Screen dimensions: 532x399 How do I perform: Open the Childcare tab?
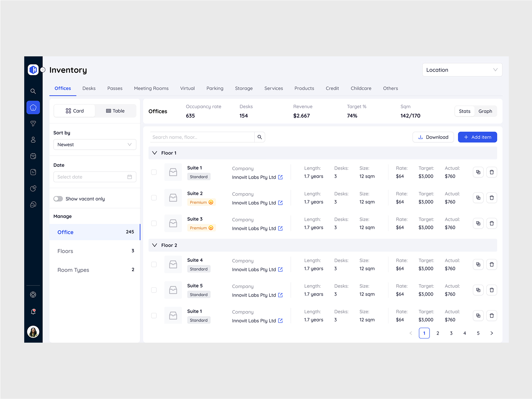click(361, 88)
